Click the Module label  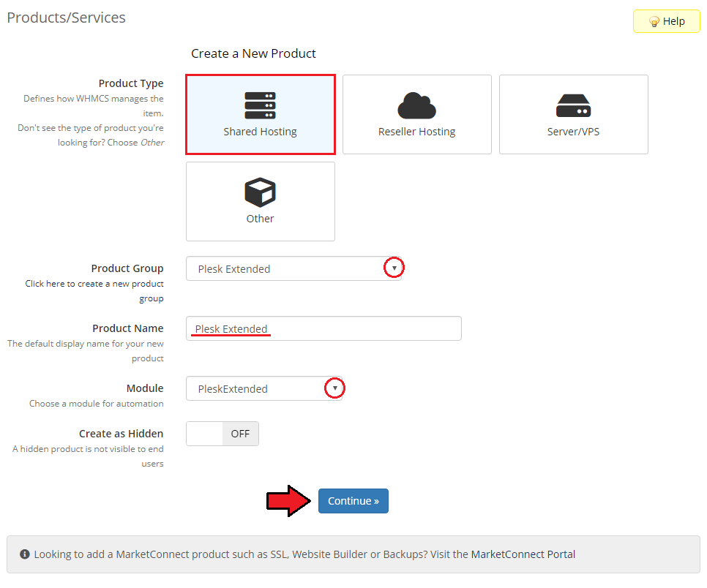[x=145, y=388]
